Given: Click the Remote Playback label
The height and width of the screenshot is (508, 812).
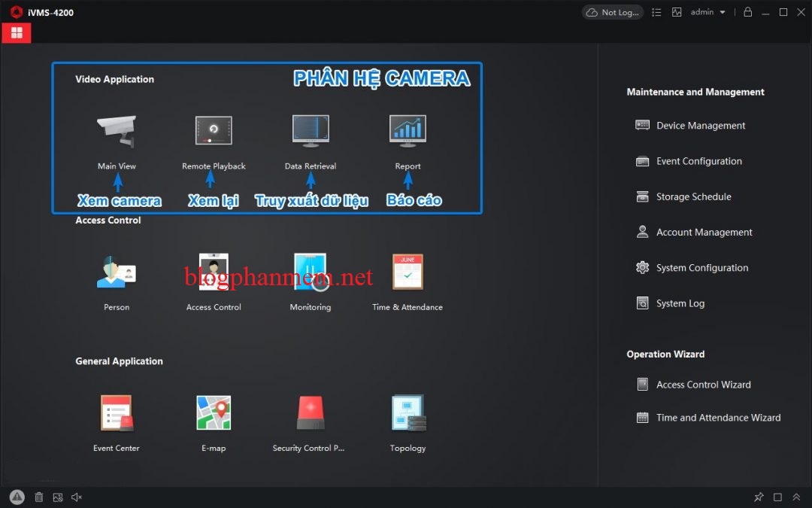Looking at the screenshot, I should [x=214, y=166].
